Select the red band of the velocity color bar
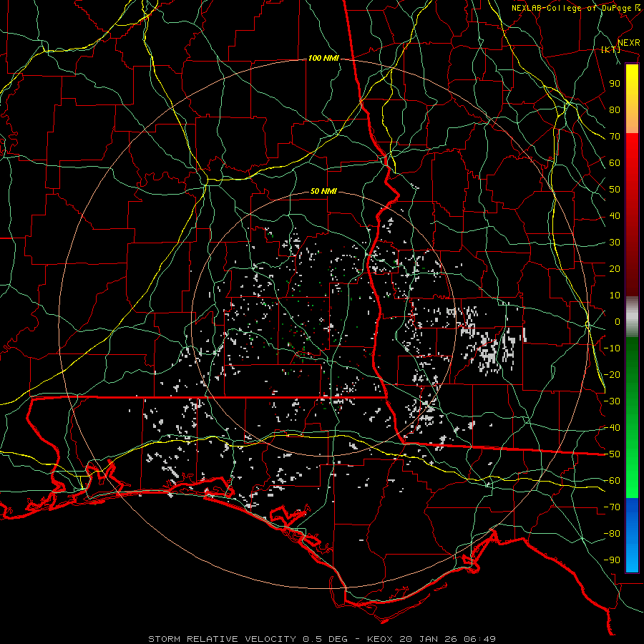 tap(632, 213)
